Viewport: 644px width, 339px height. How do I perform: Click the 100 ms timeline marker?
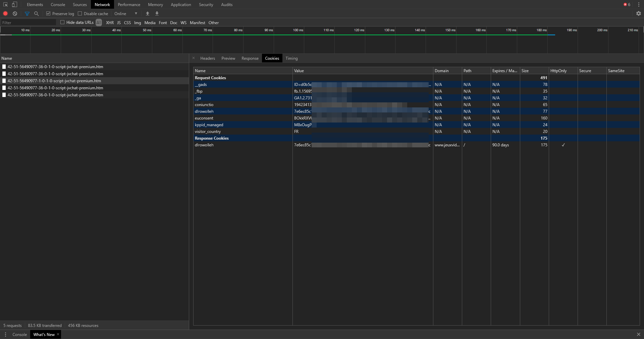(x=298, y=30)
